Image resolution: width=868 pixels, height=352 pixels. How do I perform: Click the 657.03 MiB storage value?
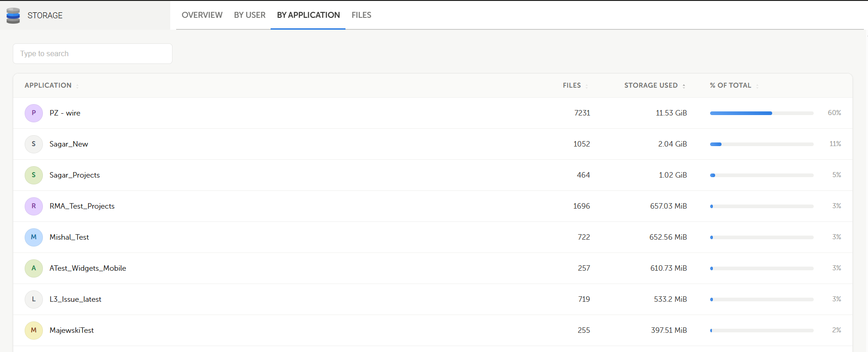(669, 206)
